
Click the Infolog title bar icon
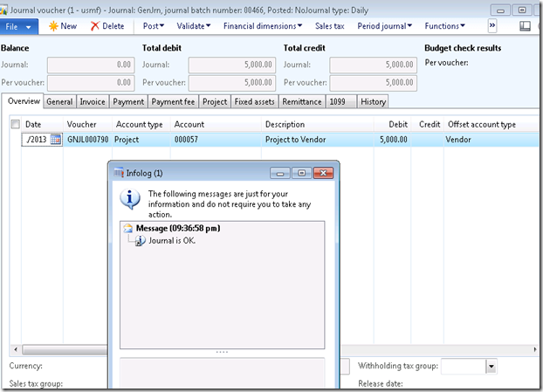[x=120, y=173]
